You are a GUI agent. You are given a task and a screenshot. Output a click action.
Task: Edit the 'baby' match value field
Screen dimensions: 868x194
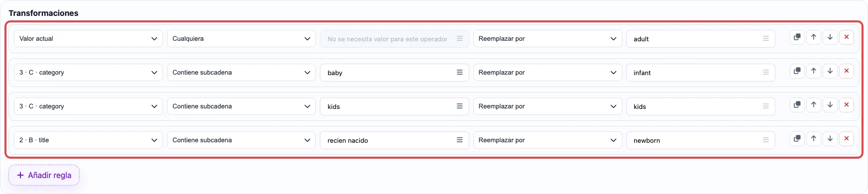click(394, 73)
